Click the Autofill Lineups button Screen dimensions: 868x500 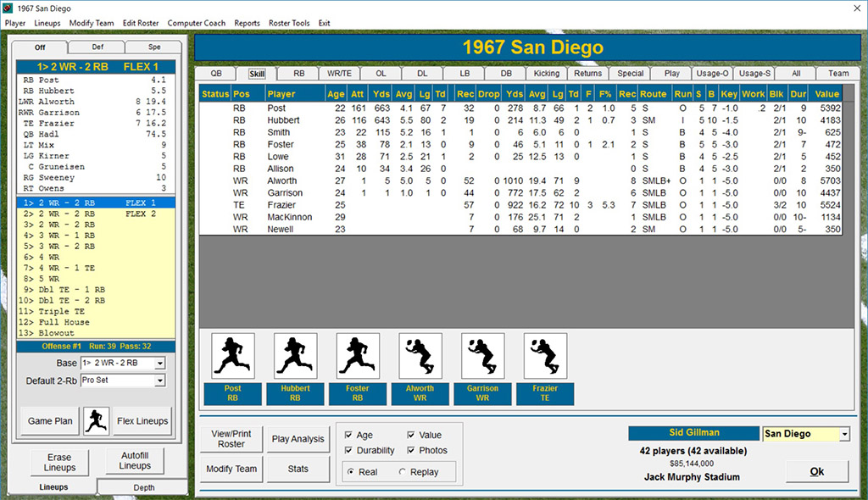pyautogui.click(x=135, y=461)
